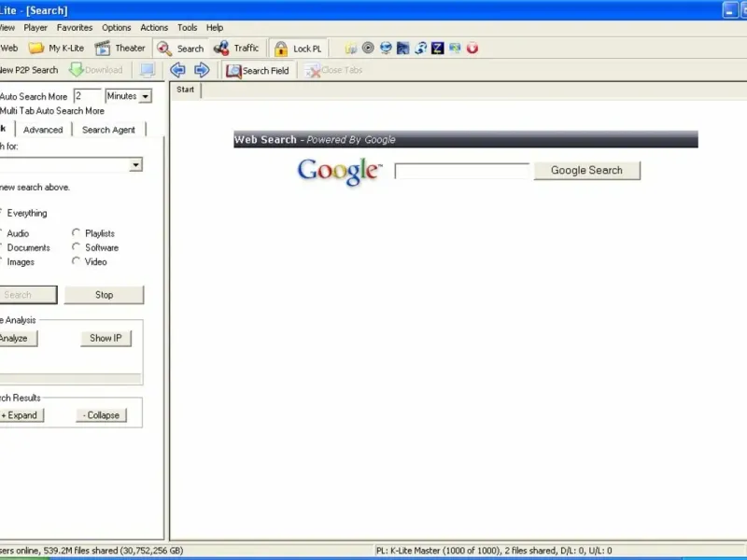Click the Multi Tab Auto Search More label
The image size is (747, 560).
coord(52,110)
